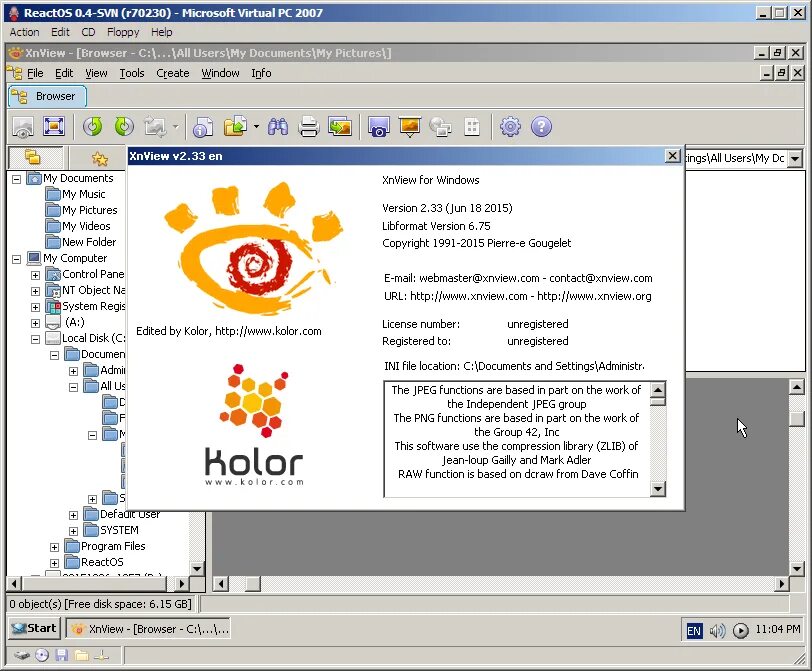Collapse the My Documents tree node
The height and width of the screenshot is (671, 812).
17,179
